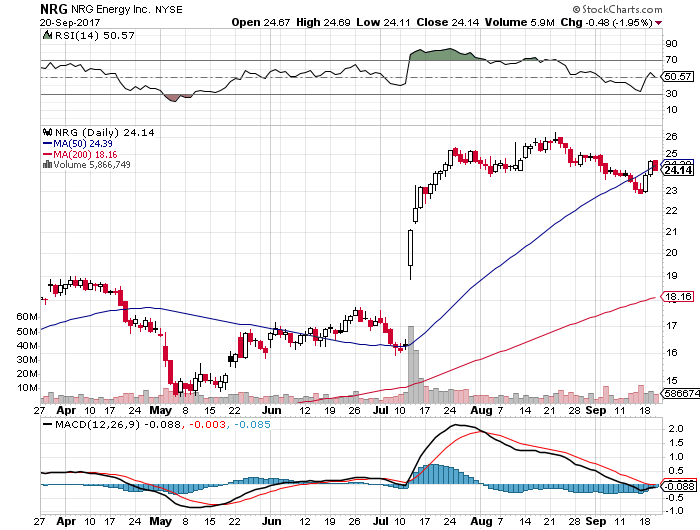Click the NRG ticker symbol heading
The width and height of the screenshot is (700, 530).
[53, 7]
